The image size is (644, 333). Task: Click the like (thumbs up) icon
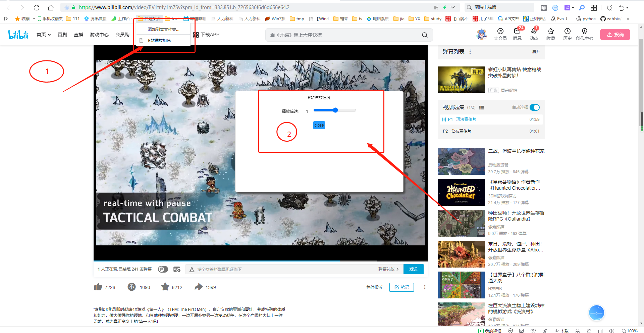coord(98,287)
